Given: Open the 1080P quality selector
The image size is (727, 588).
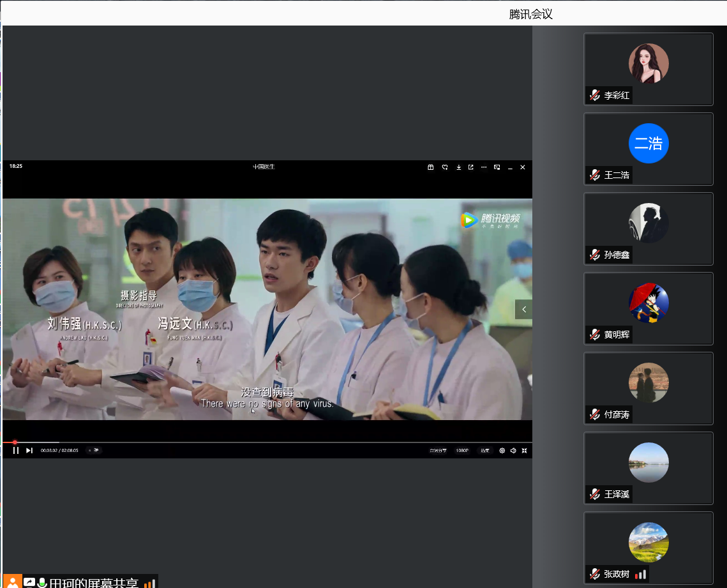Looking at the screenshot, I should click(x=462, y=450).
